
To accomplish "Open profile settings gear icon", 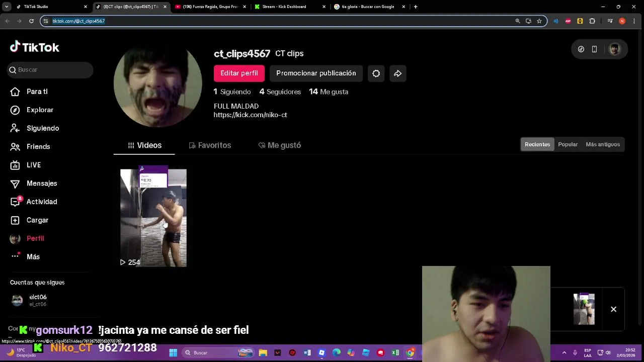I will tap(376, 73).
